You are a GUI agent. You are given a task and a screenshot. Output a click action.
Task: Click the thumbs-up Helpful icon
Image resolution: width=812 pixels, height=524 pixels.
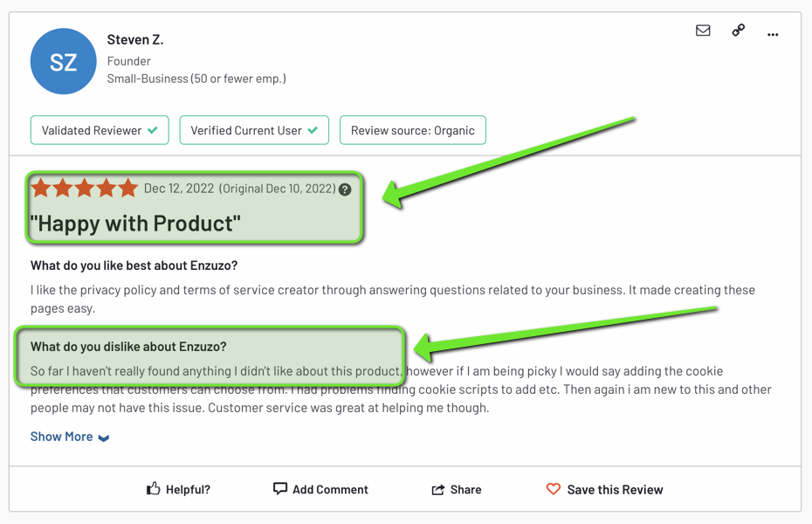click(x=154, y=489)
